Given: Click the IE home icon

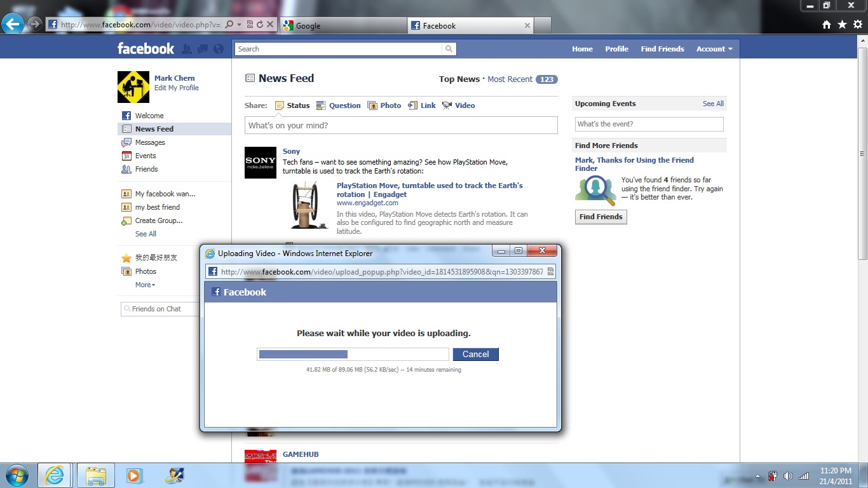Looking at the screenshot, I should pos(827,25).
